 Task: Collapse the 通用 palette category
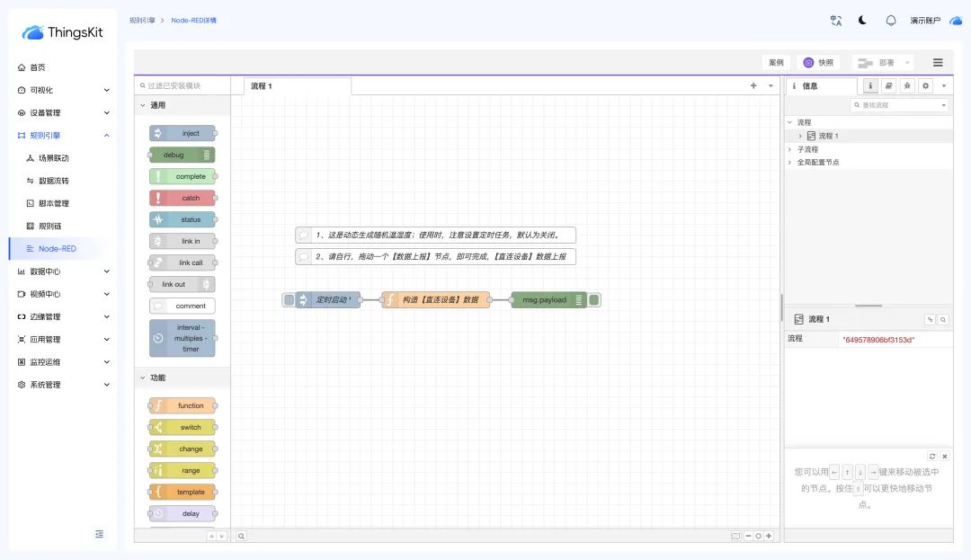pyautogui.click(x=182, y=105)
